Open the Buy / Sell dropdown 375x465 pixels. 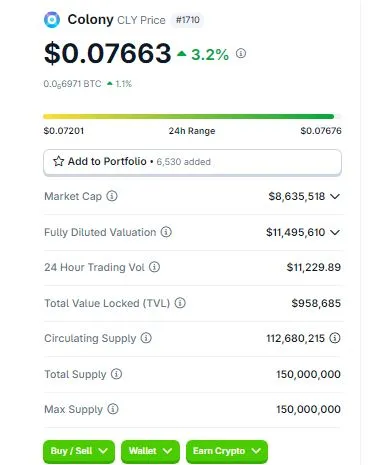(x=79, y=451)
